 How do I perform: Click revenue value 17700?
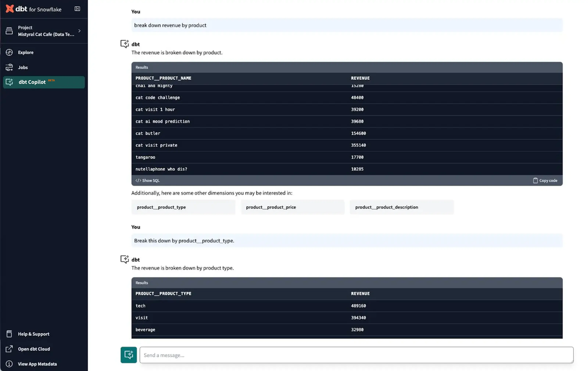pos(357,157)
